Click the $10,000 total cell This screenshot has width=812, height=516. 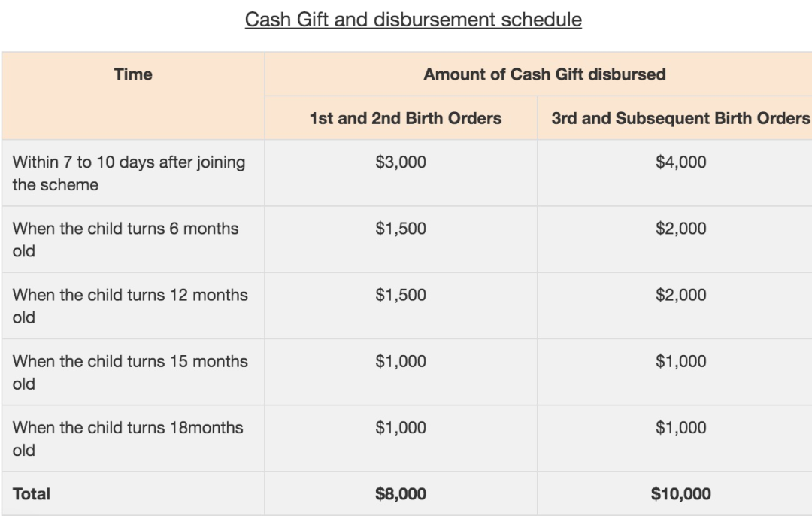[680, 494]
